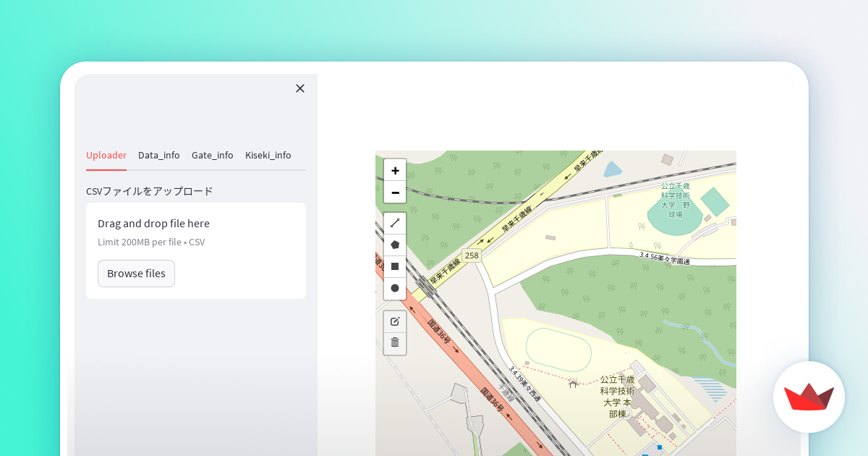This screenshot has width=868, height=456.
Task: Select the polygon drawing tool
Action: pos(395,244)
